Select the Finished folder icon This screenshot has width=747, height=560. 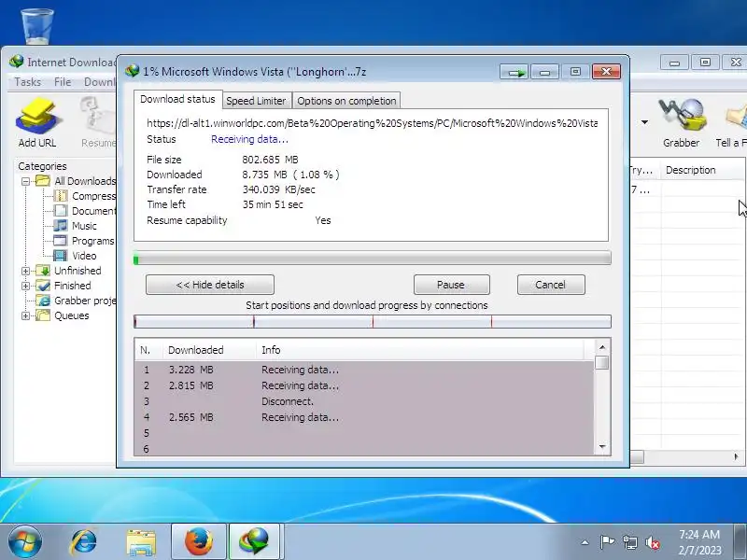coord(43,286)
